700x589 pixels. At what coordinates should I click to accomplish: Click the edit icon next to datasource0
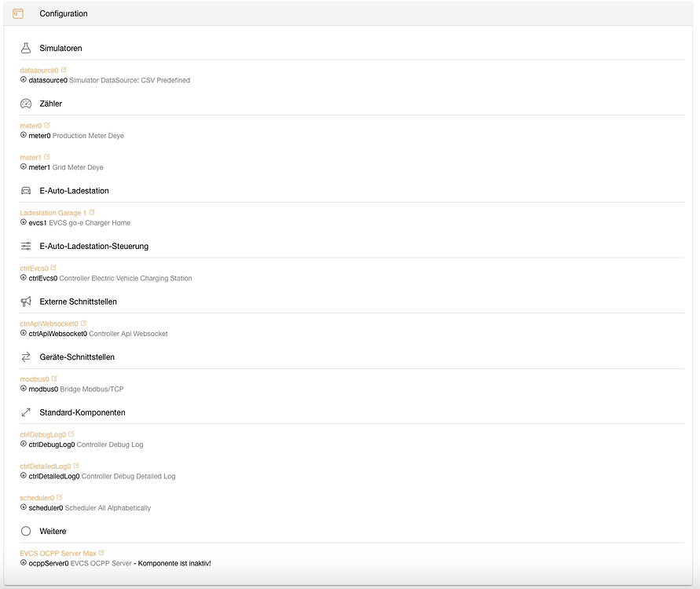click(64, 70)
